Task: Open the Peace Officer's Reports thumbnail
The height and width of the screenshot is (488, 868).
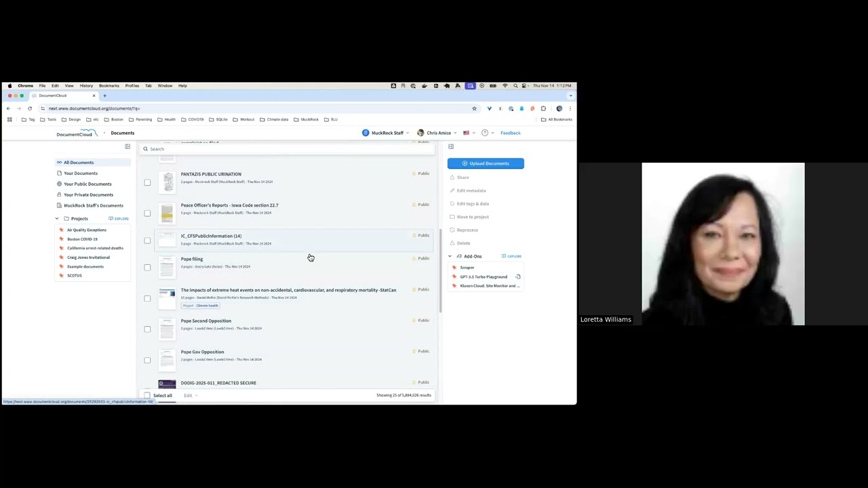Action: [x=167, y=213]
